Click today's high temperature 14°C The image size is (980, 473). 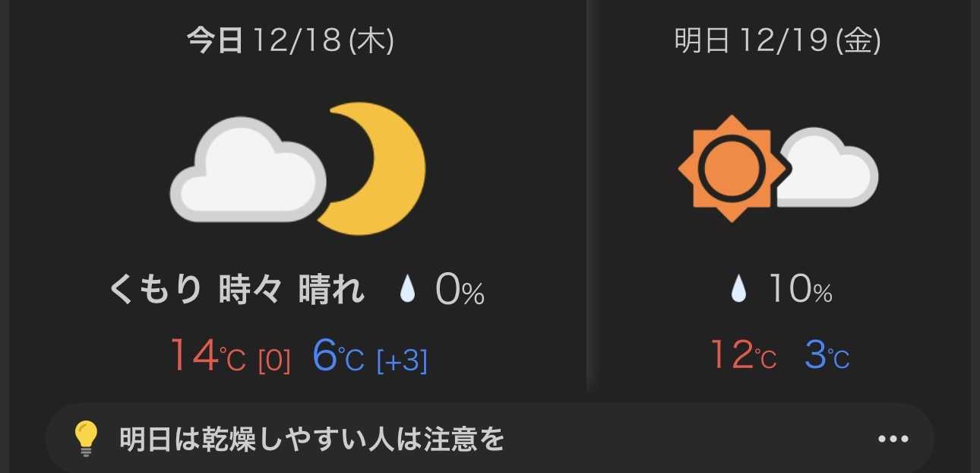207,356
